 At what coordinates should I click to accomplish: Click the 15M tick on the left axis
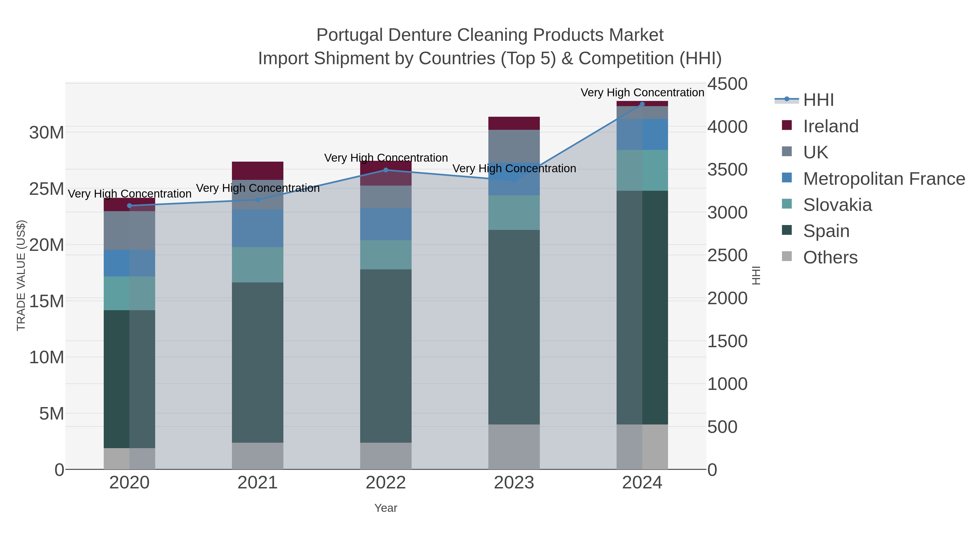point(46,301)
